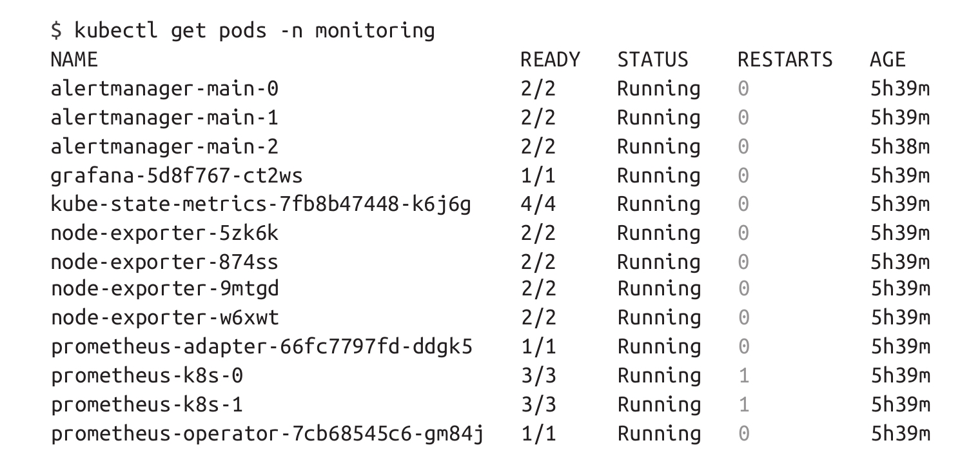Click the RESTARTS column header
Viewport: 980px width, 465px height.
[x=785, y=60]
